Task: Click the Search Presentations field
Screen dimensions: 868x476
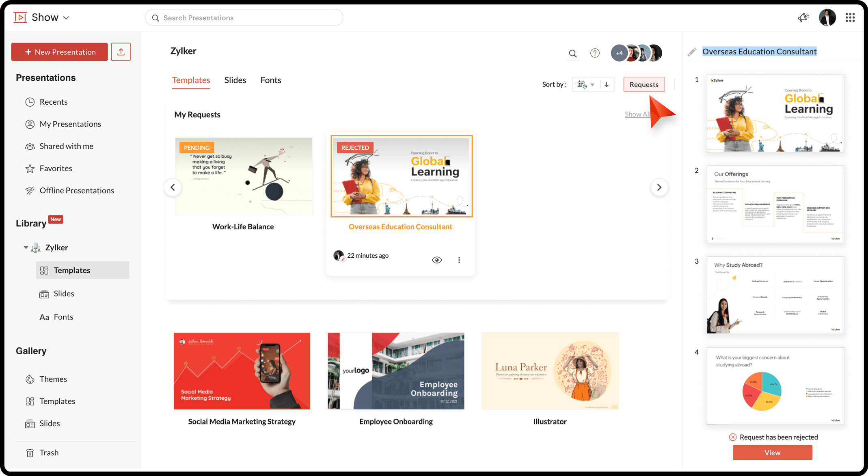Action: [244, 18]
